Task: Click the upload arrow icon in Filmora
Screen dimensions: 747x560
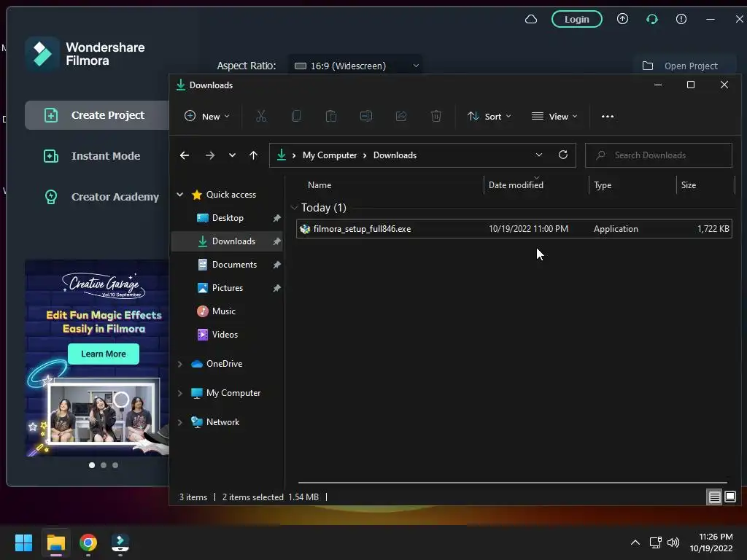Action: 622,19
